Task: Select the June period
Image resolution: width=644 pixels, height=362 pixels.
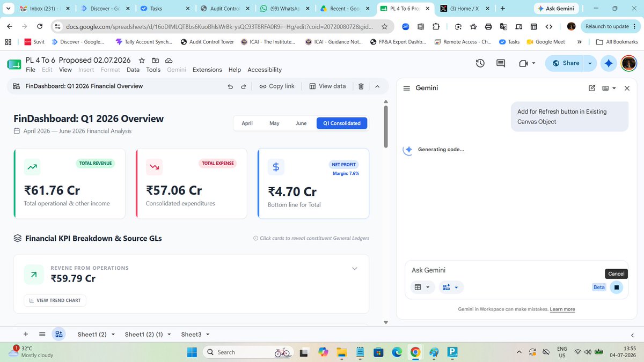Action: (x=302, y=123)
